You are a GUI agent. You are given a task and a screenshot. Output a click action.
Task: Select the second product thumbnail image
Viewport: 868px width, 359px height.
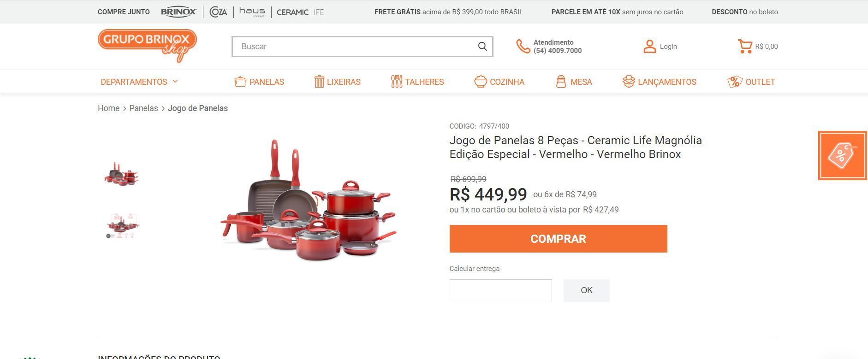coord(122,226)
